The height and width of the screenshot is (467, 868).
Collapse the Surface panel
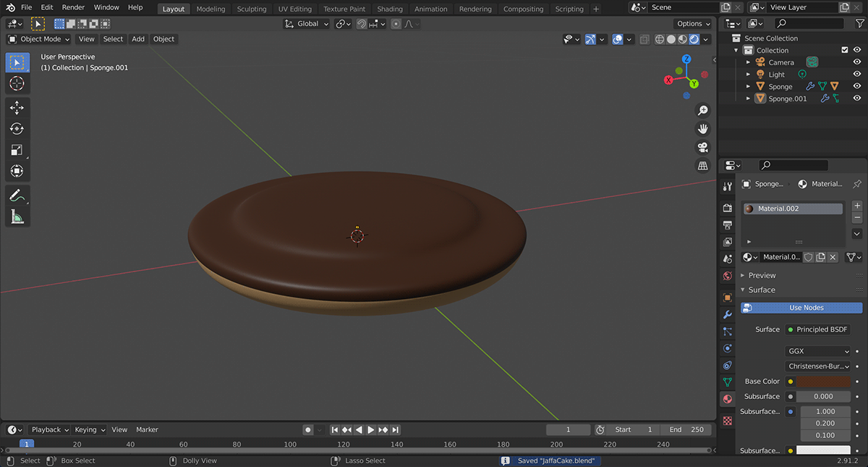point(761,290)
